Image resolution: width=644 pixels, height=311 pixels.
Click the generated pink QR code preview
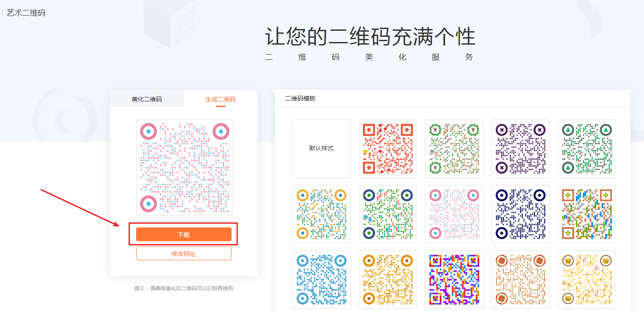184,167
